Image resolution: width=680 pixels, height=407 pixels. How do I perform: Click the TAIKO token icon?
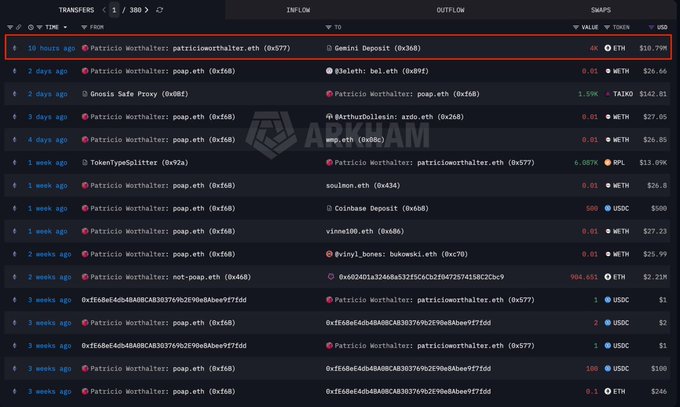coord(608,94)
